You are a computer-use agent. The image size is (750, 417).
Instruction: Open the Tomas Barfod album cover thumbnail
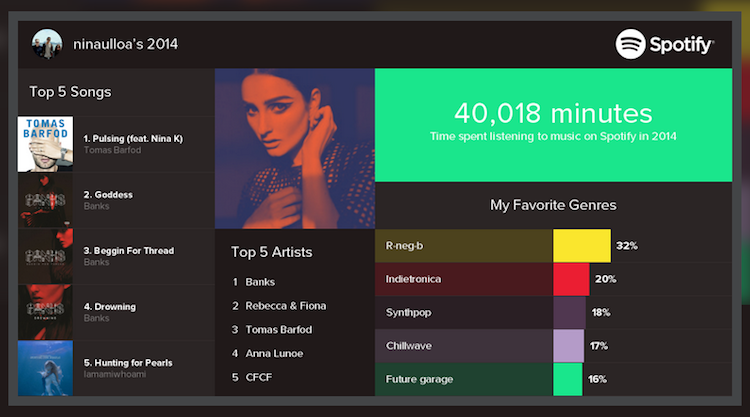[45, 144]
